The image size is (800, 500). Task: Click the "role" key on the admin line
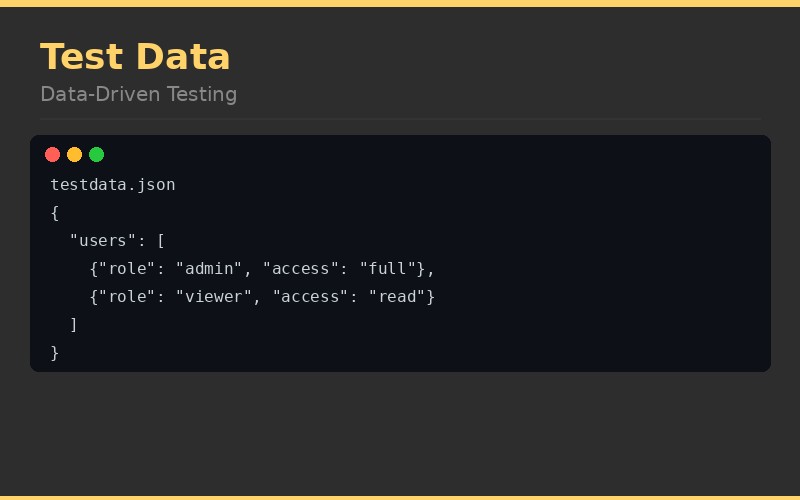click(128, 269)
